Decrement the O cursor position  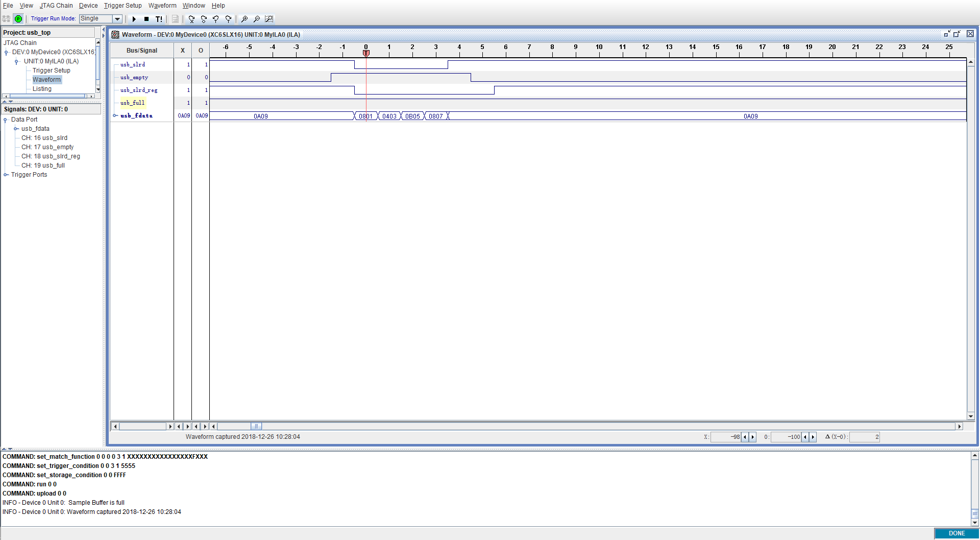[805, 437]
